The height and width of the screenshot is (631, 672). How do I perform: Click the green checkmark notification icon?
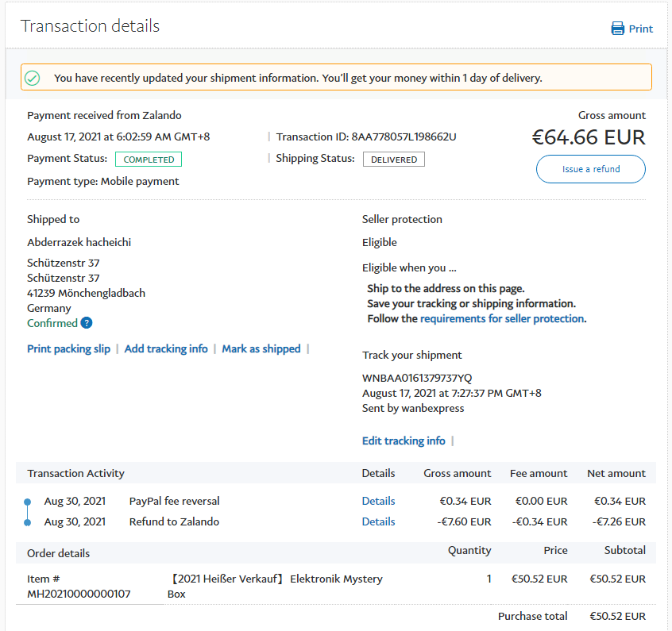point(32,78)
